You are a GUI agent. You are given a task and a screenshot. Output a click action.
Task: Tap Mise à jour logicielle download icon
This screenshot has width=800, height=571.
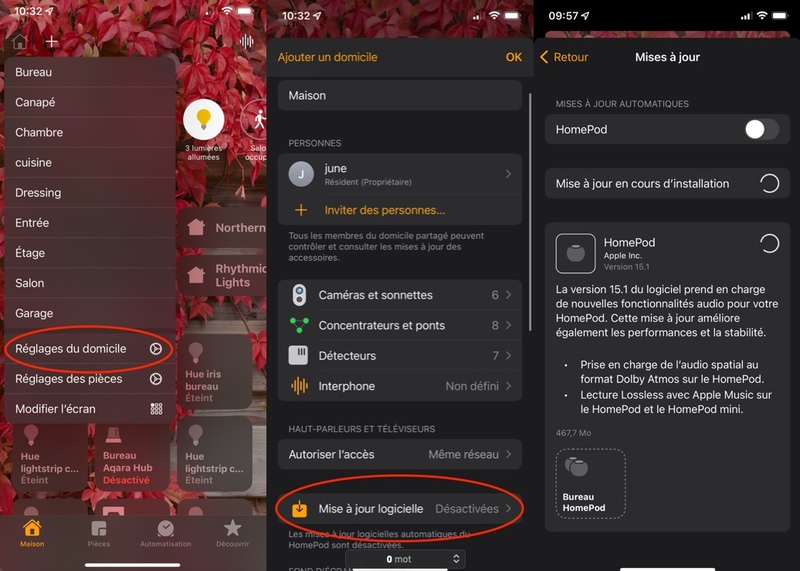[299, 509]
